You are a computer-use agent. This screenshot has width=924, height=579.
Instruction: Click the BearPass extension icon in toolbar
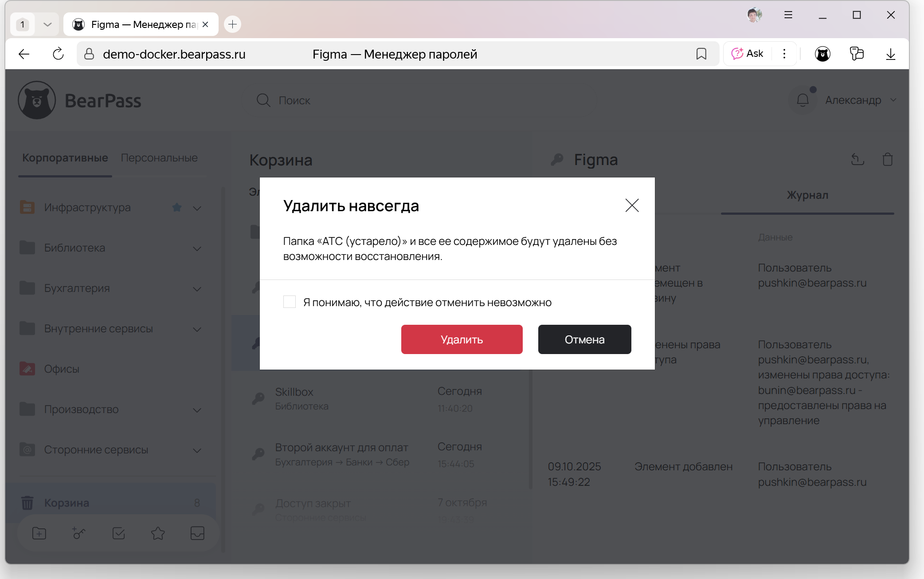[822, 54]
